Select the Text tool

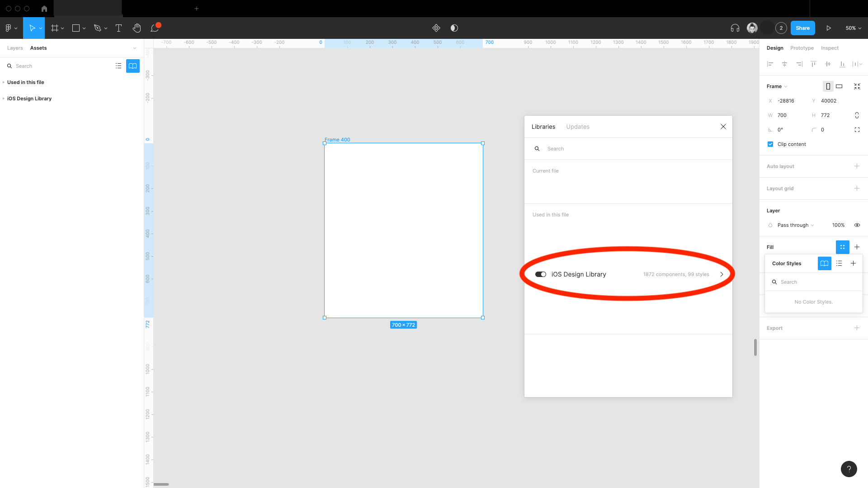point(118,28)
